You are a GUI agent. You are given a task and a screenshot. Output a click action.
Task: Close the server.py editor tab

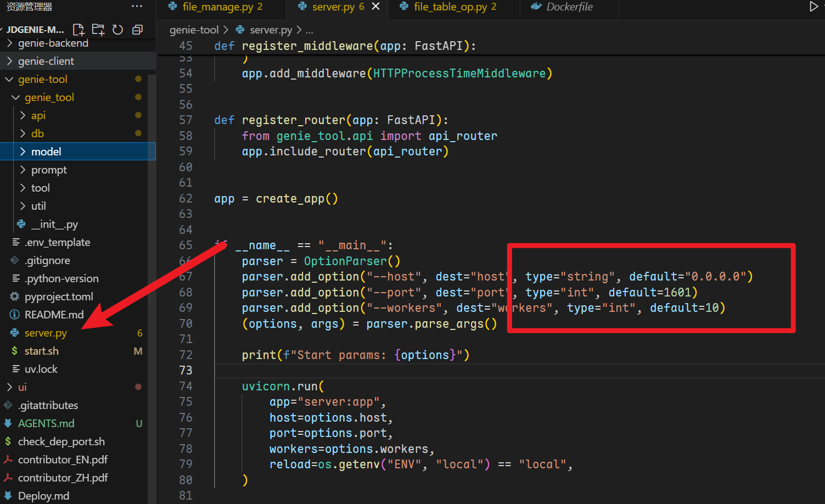[x=376, y=7]
